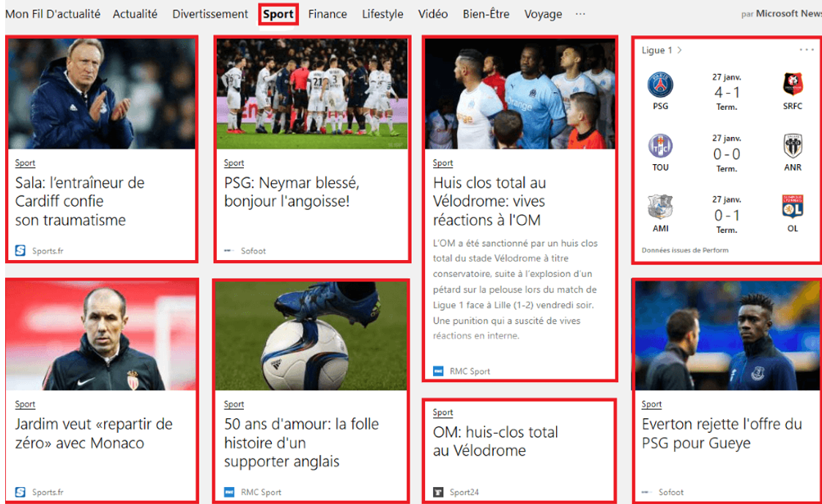This screenshot has width=822, height=504.
Task: Click the L'OM a été sanctionné summary text
Action: coord(515,289)
